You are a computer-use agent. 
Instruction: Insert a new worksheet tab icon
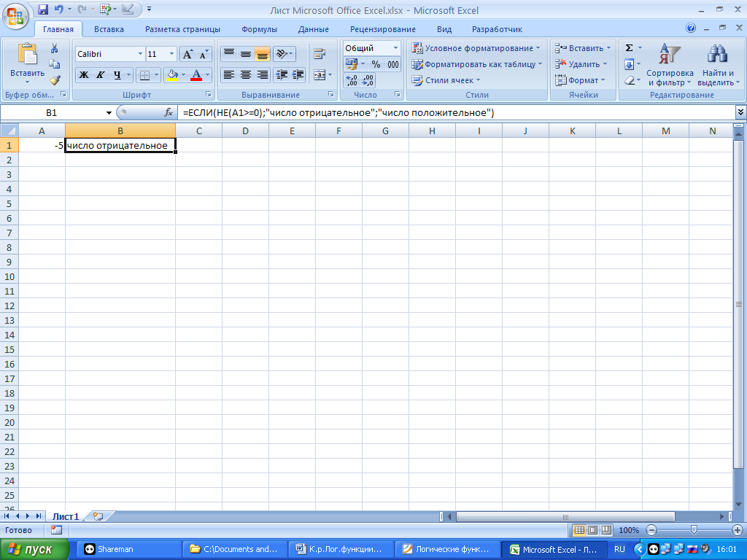pyautogui.click(x=98, y=516)
